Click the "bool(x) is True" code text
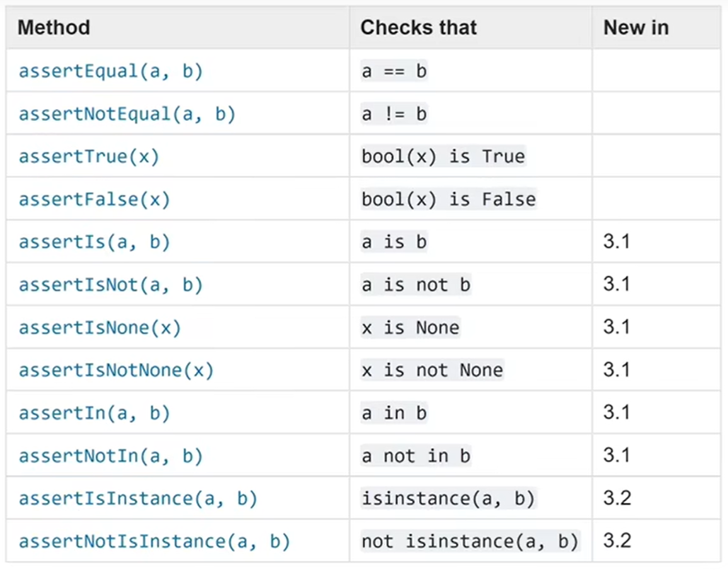Screen dimensions: 728x571 coord(442,156)
